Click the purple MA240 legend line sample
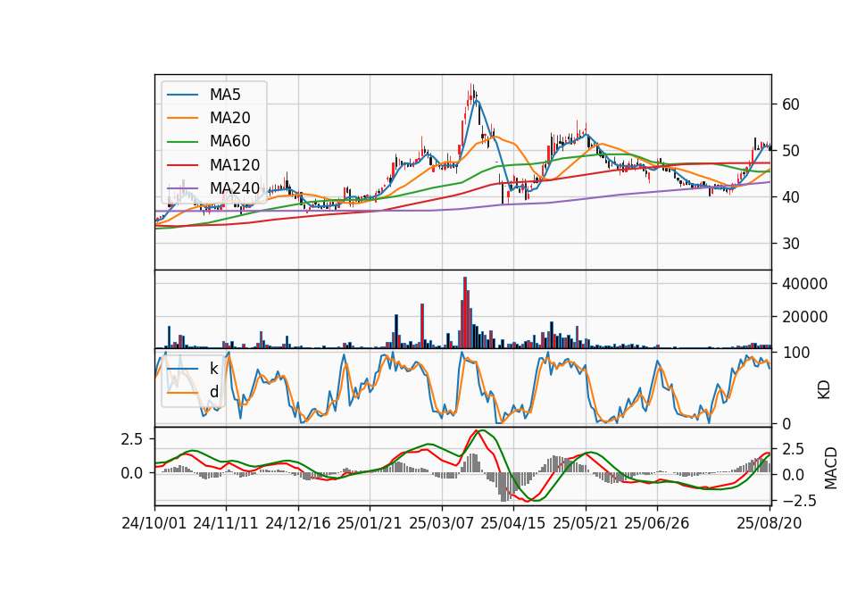The width and height of the screenshot is (857, 616). (x=182, y=188)
